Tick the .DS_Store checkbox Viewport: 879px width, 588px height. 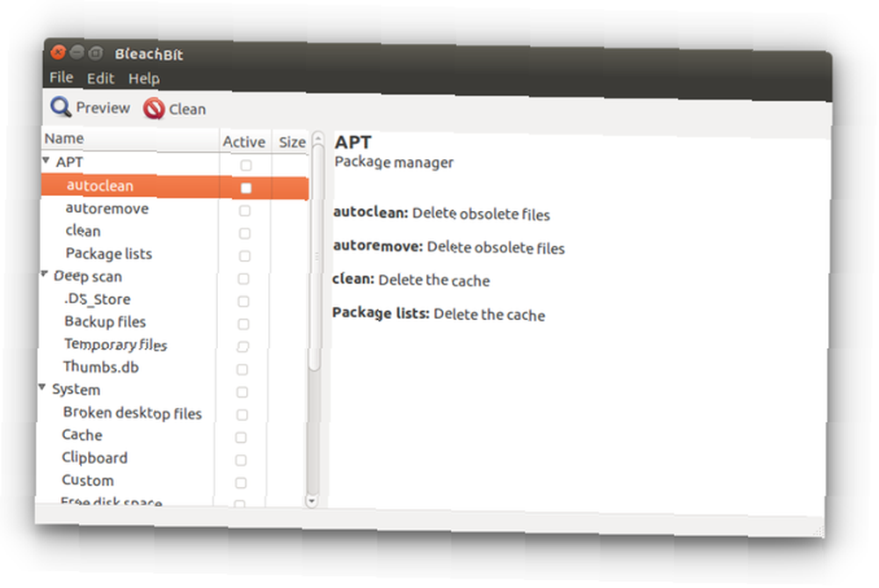pyautogui.click(x=243, y=301)
